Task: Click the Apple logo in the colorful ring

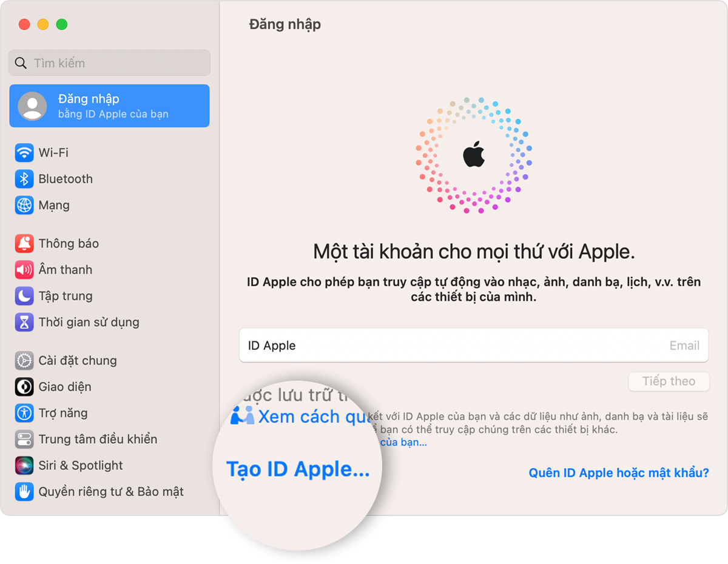Action: point(474,154)
